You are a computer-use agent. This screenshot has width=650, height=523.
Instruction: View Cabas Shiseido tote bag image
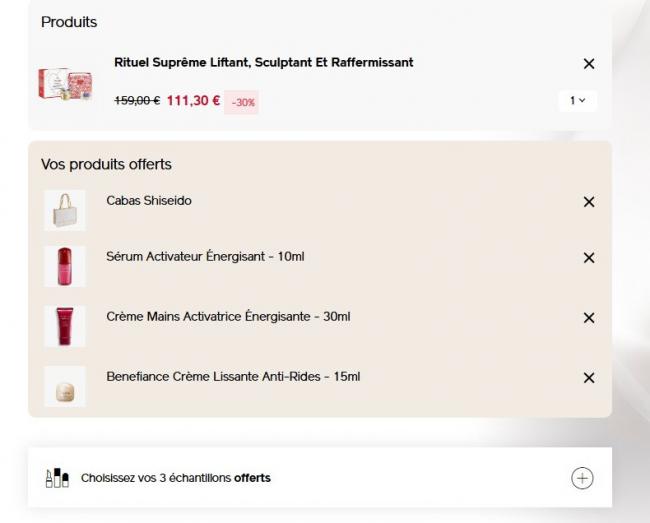65,210
